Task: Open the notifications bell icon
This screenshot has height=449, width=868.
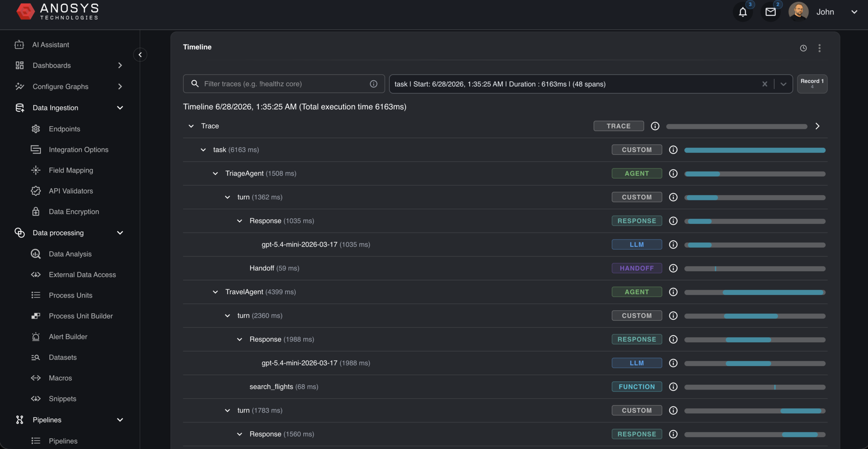Action: click(743, 12)
